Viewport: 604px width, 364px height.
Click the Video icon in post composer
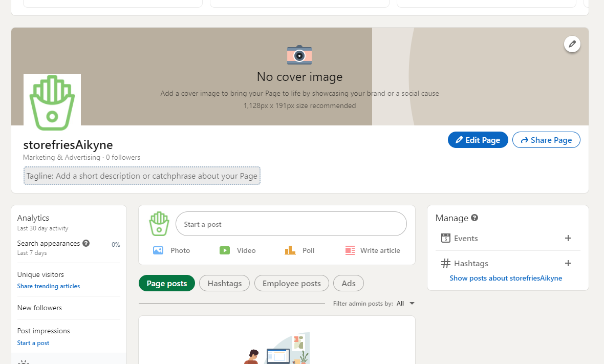pos(225,250)
